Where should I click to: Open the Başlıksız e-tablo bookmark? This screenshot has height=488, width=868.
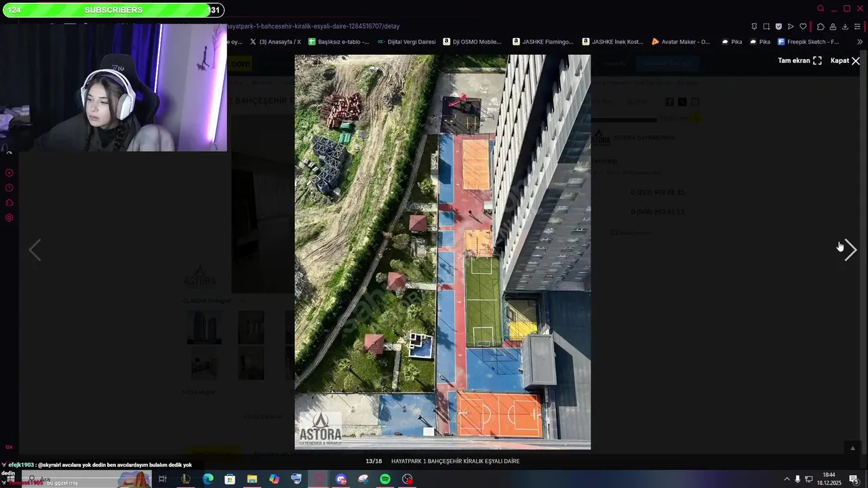click(338, 41)
